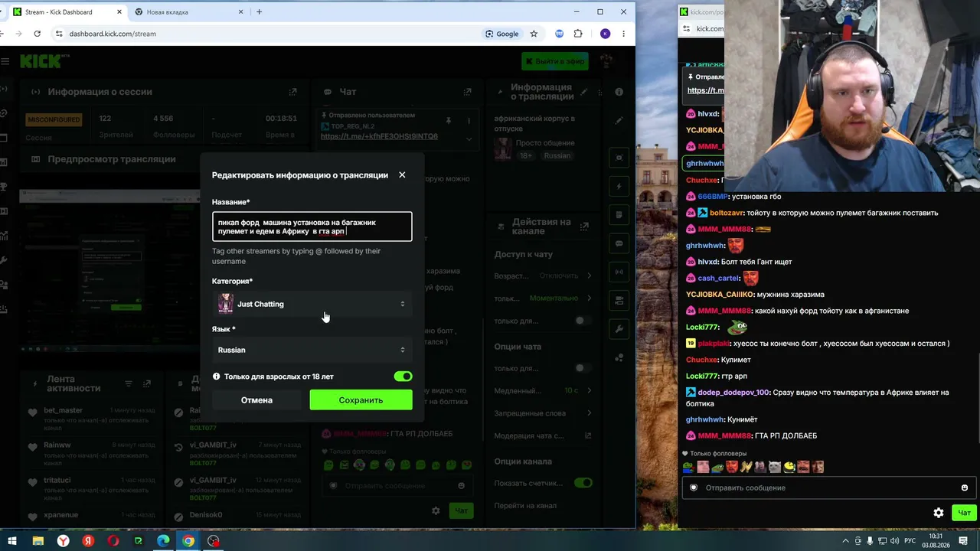
Task: Edit stream info with pencil icon
Action: [585, 92]
